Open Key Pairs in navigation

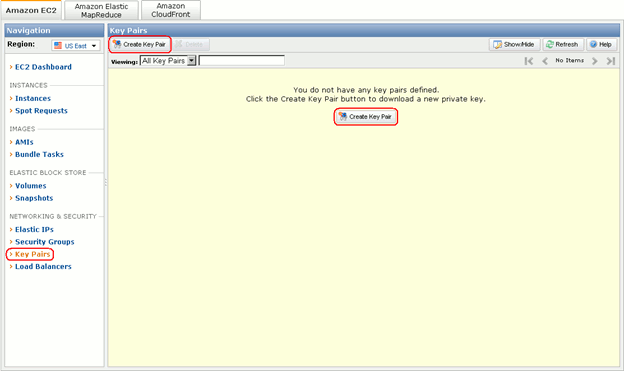click(x=32, y=254)
